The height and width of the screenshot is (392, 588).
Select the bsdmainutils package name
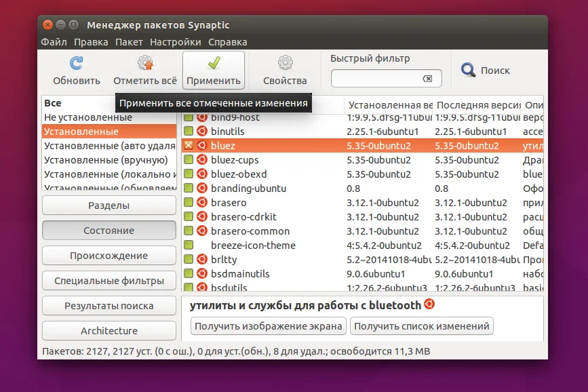(x=240, y=274)
